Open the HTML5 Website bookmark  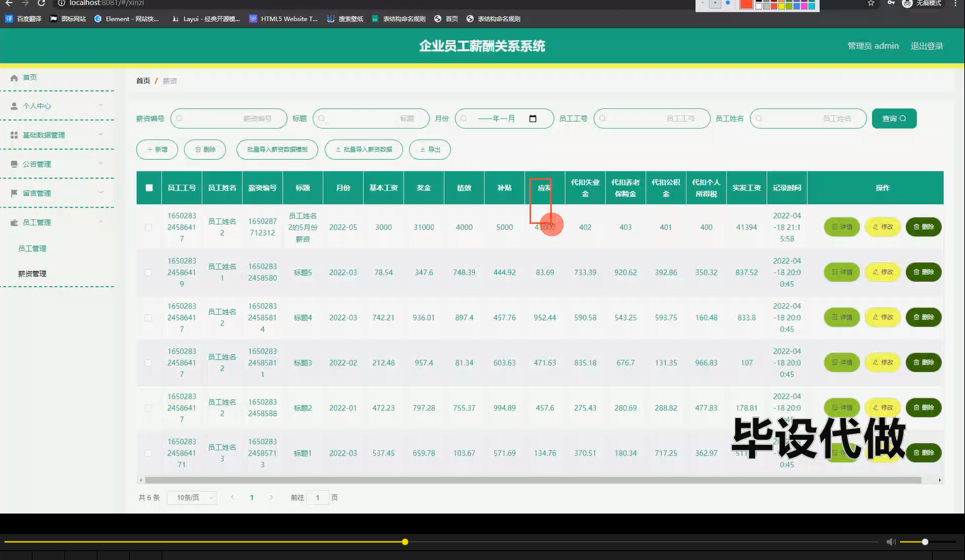(x=284, y=19)
